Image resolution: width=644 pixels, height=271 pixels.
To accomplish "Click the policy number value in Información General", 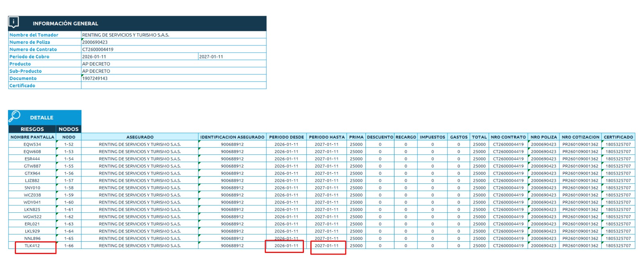I will (95, 42).
